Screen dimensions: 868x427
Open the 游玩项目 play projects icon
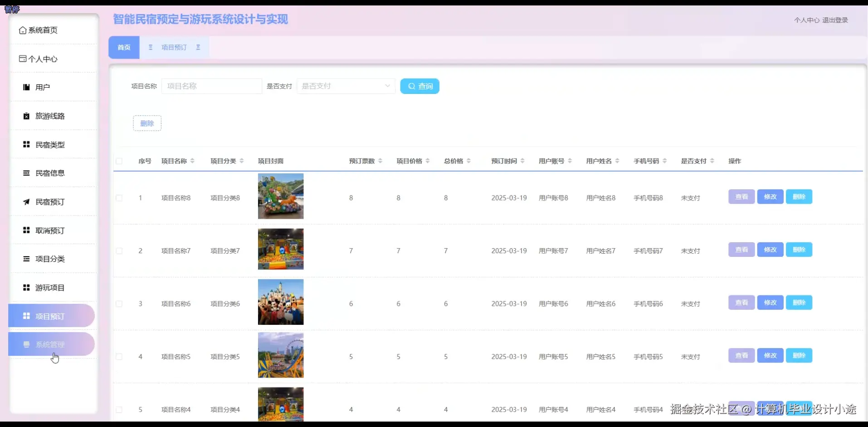[26, 287]
